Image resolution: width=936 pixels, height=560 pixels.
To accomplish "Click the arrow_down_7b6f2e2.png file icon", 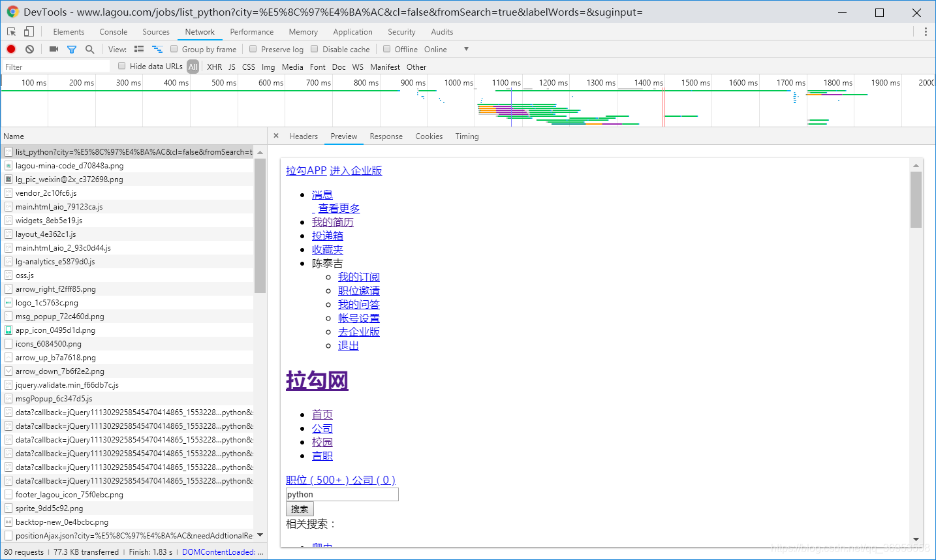I will (8, 371).
